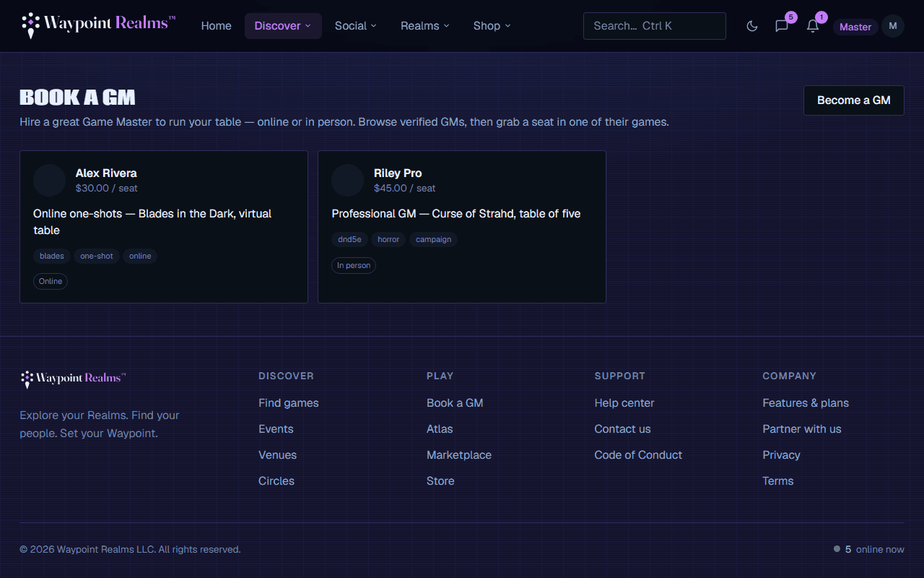Open the chat messages icon
The width and height of the screenshot is (924, 578).
click(782, 26)
